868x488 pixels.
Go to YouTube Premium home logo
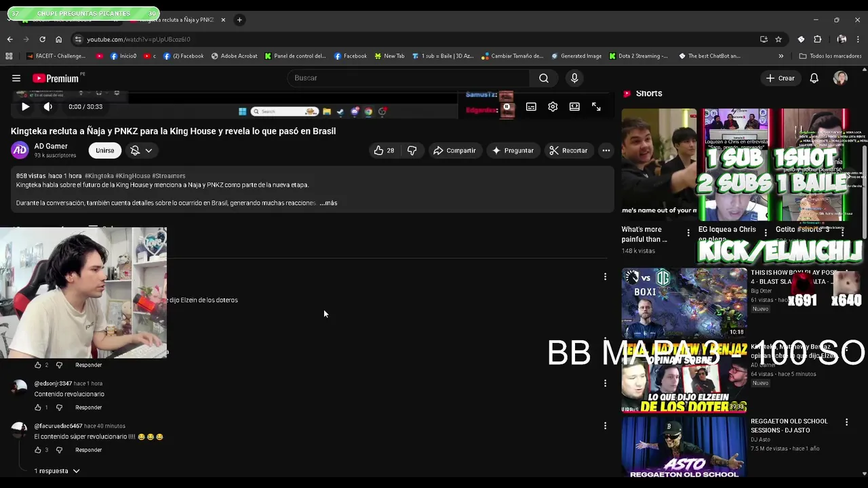point(56,78)
